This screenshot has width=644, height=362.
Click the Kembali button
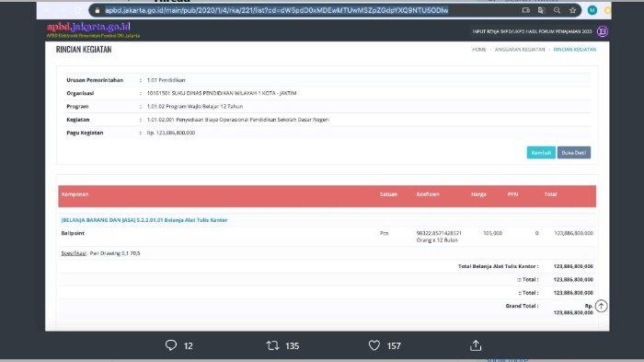click(541, 153)
